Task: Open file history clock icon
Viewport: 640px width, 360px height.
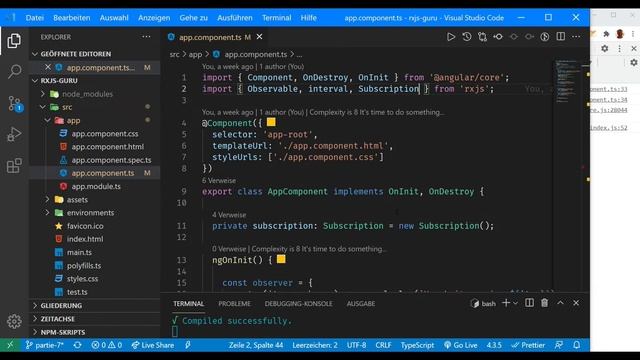Action: coord(467,37)
